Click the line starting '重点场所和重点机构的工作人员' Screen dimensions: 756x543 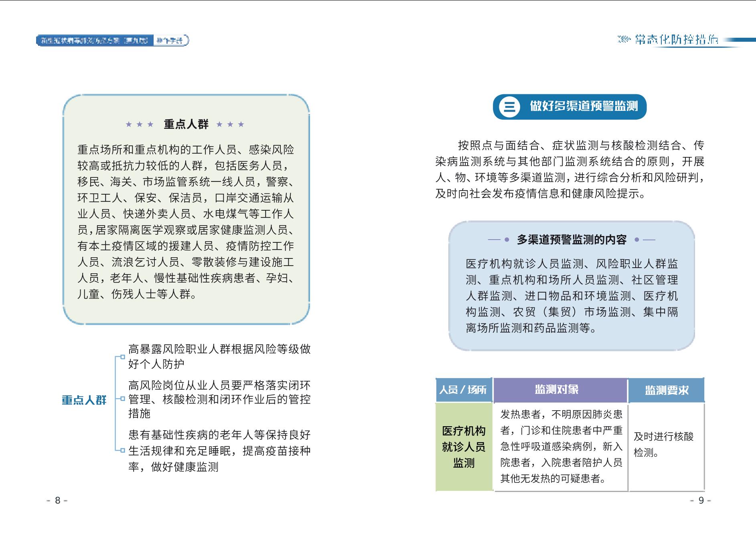pyautogui.click(x=186, y=150)
